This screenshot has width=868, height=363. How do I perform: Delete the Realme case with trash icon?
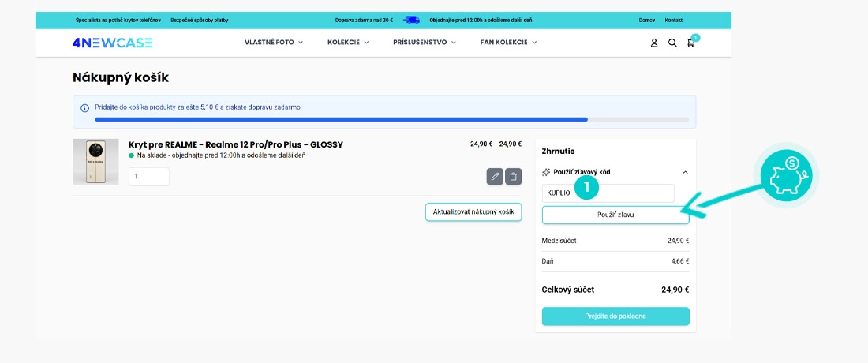(x=513, y=177)
